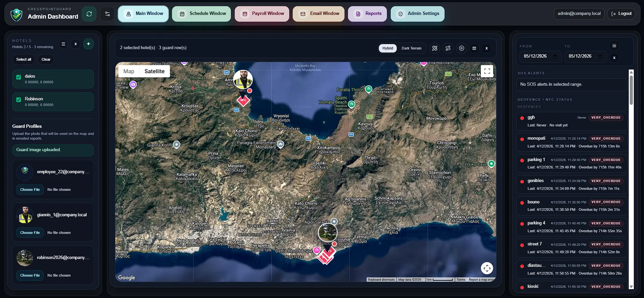Open the map panel hamburger menu
The height and width of the screenshot is (298, 644).
[474, 48]
